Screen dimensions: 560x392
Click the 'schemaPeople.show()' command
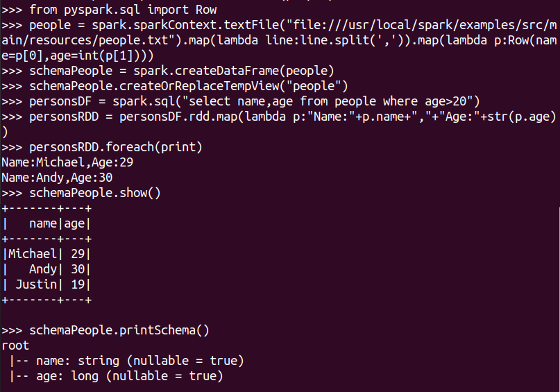(x=81, y=193)
